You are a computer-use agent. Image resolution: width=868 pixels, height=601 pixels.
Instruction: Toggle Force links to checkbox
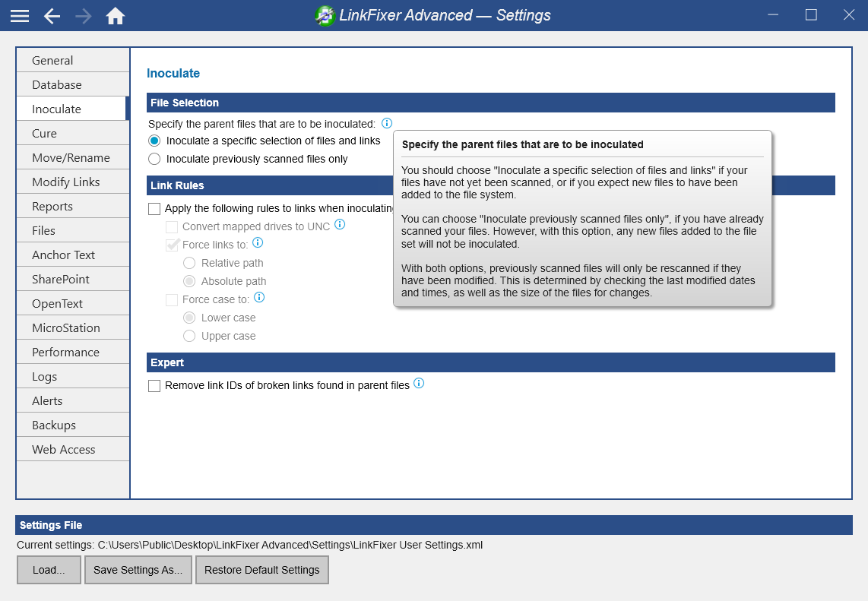[x=173, y=245]
